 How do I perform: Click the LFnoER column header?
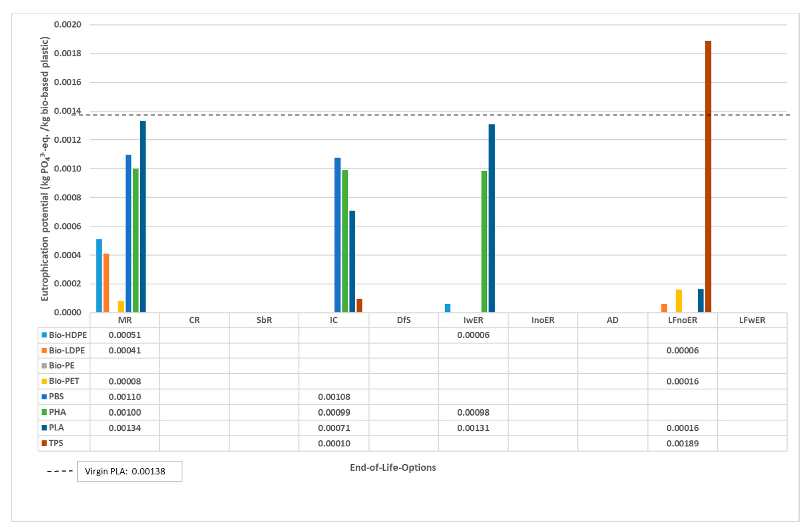[x=682, y=320]
